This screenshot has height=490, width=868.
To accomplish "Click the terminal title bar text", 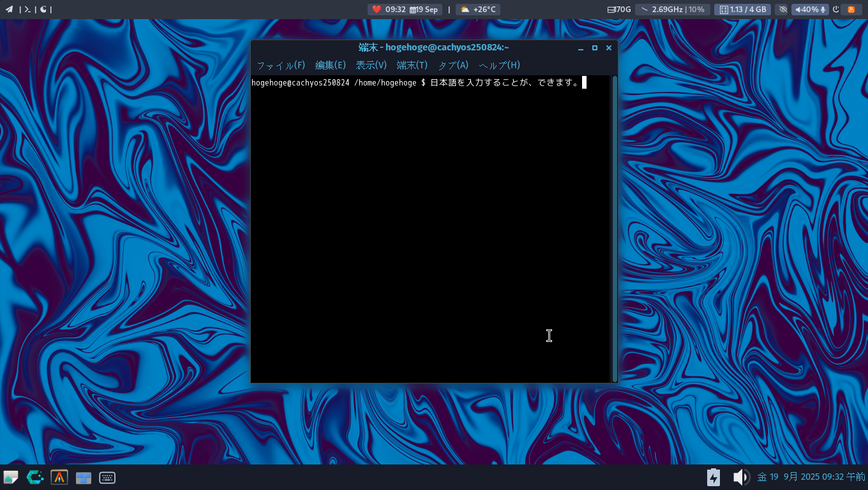I will click(x=434, y=47).
